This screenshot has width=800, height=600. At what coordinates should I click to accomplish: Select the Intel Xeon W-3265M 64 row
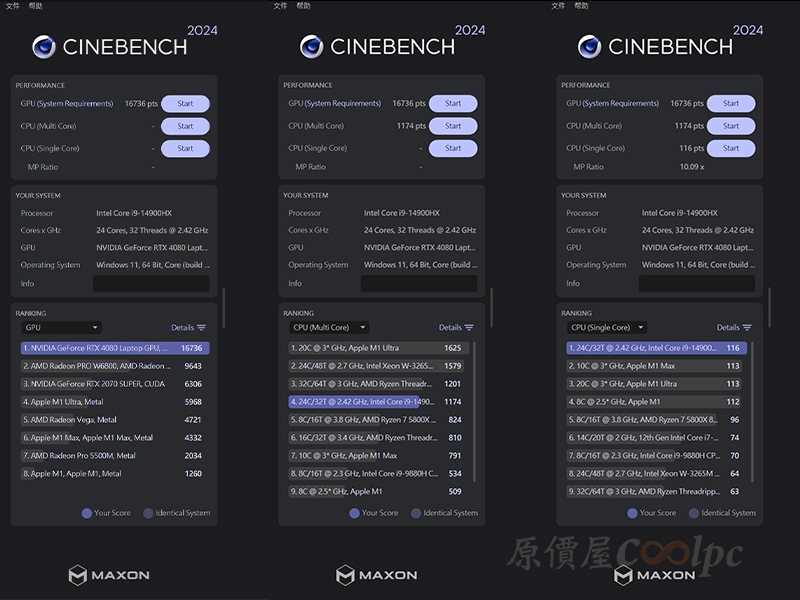tap(657, 473)
